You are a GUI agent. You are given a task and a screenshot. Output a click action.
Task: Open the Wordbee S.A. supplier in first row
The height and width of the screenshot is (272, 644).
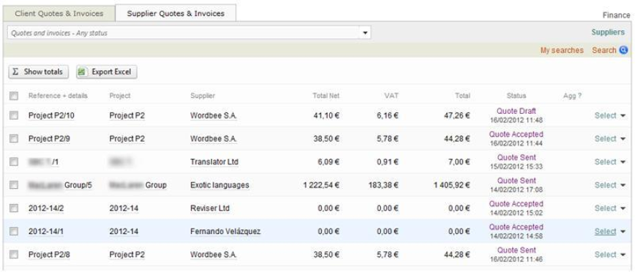213,116
